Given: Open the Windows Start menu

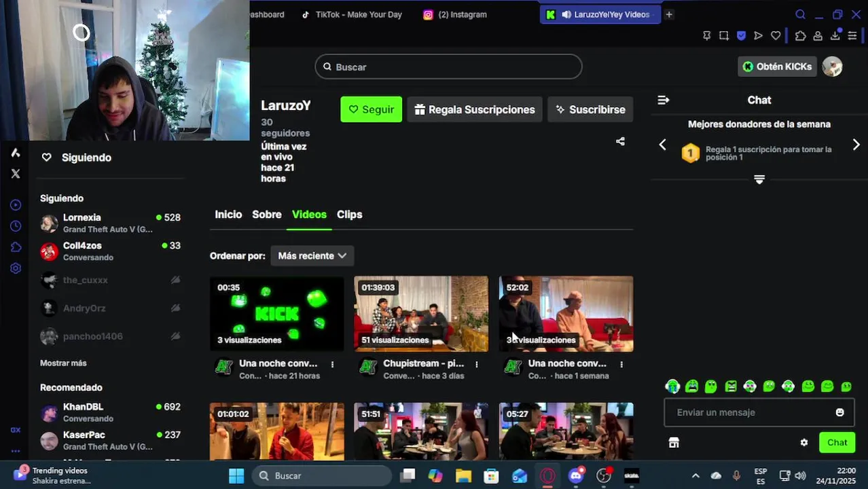Looking at the screenshot, I should tap(236, 475).
